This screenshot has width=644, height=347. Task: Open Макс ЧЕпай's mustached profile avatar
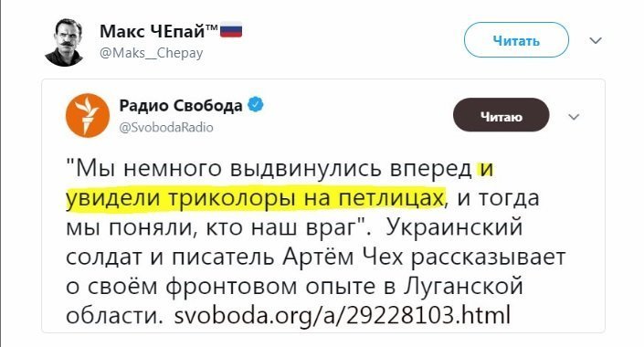pyautogui.click(x=64, y=42)
